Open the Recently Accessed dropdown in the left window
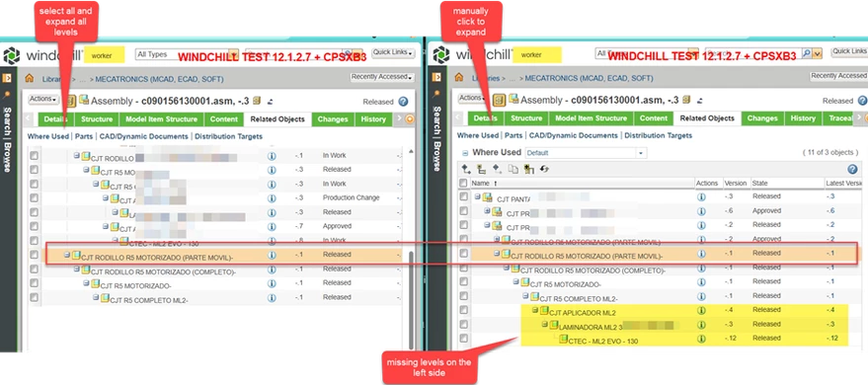The height and width of the screenshot is (385, 868). click(382, 77)
